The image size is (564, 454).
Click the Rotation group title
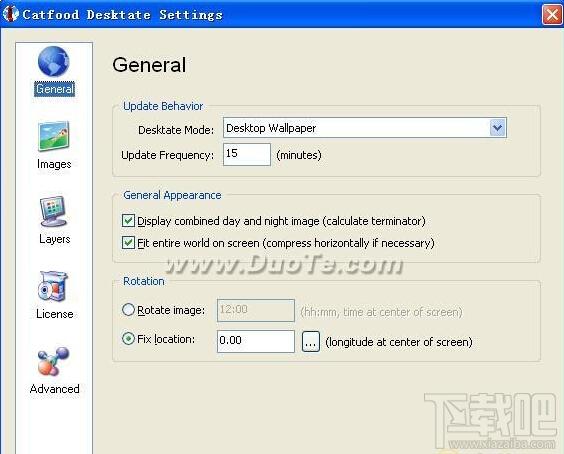pos(144,281)
